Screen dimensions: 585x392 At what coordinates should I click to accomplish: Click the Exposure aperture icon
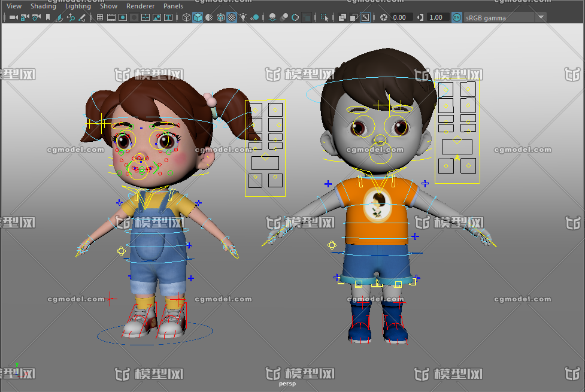click(384, 17)
